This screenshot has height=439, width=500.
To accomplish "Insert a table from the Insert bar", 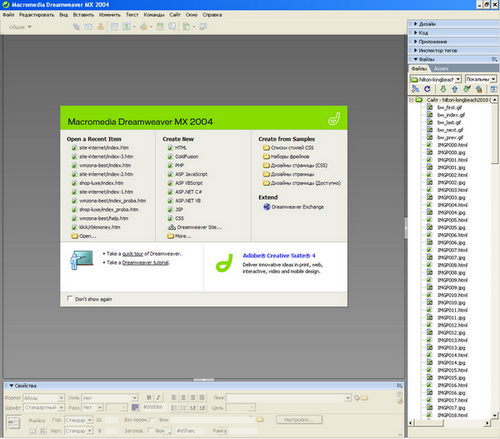I will click(x=114, y=27).
